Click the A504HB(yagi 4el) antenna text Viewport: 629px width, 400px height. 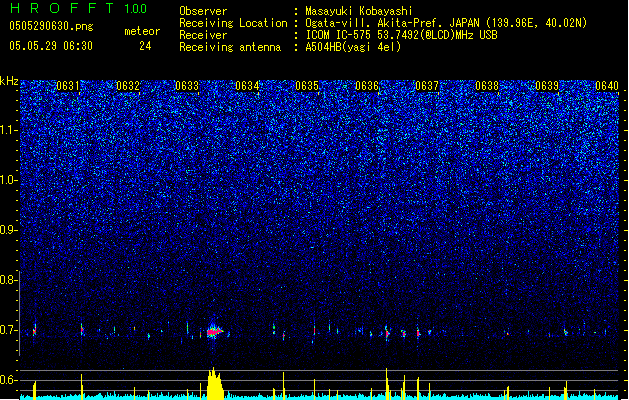(353, 47)
